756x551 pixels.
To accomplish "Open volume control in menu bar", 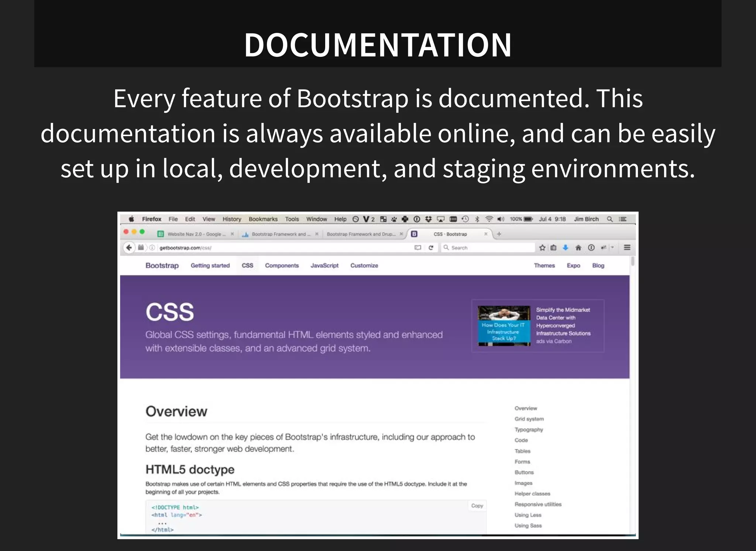I will point(501,219).
